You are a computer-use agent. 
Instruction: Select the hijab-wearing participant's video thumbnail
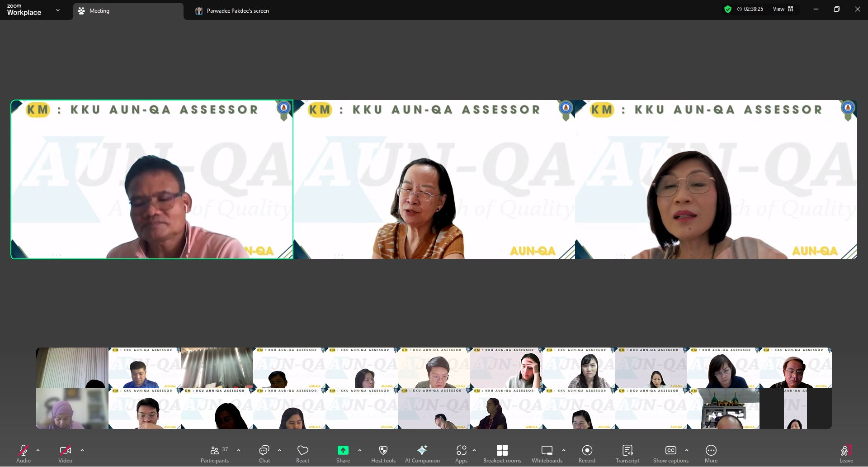(x=72, y=409)
